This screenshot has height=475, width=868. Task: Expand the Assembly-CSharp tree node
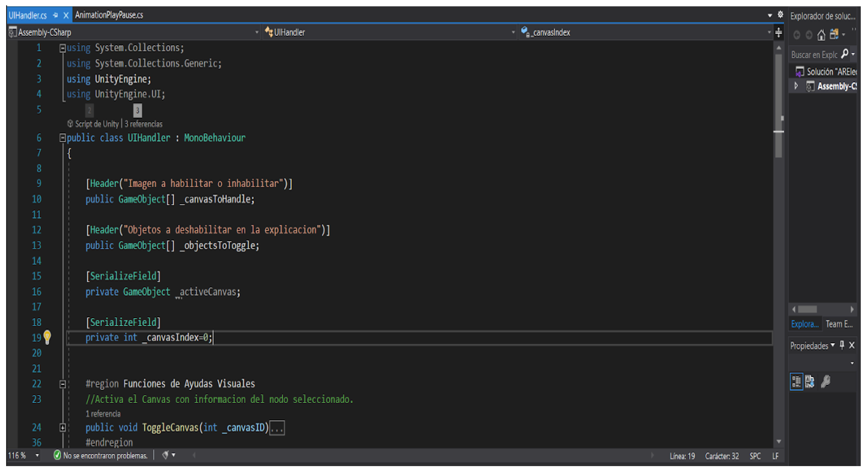click(x=796, y=86)
